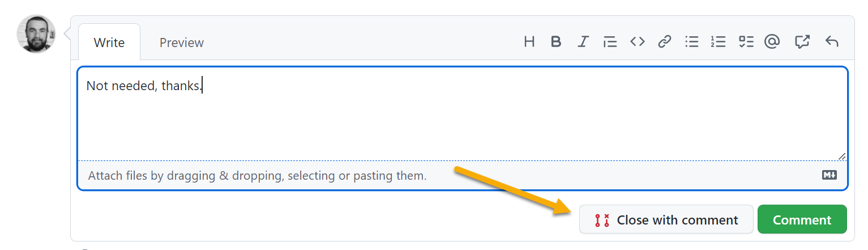The image size is (868, 250).
Task: Focus the comment text area
Action: point(463,114)
